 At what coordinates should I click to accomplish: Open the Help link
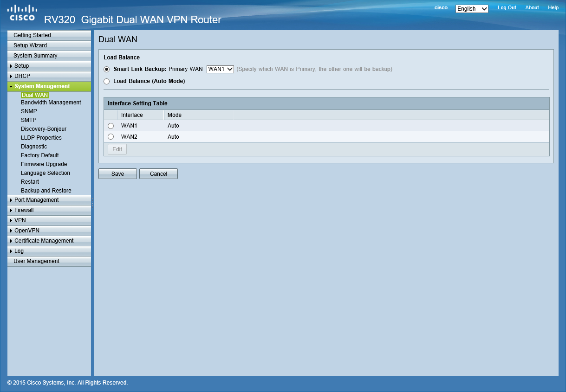click(x=553, y=8)
